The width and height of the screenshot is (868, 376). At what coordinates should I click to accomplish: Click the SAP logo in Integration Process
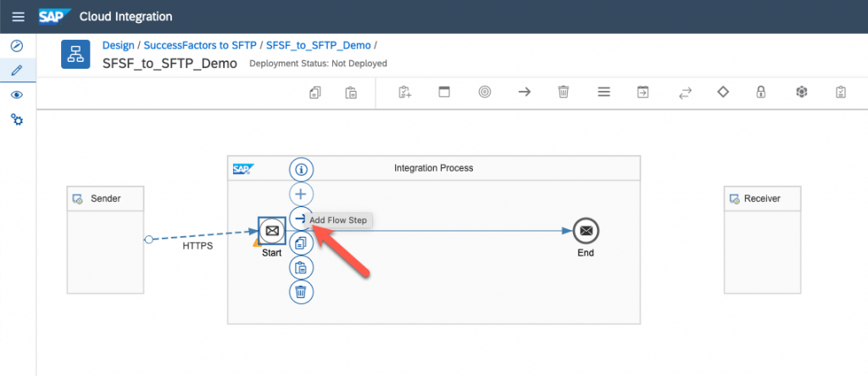tap(243, 169)
